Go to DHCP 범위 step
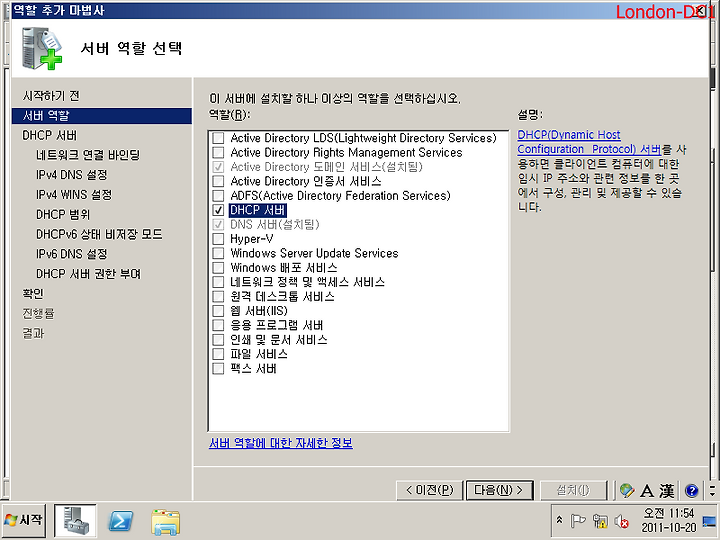The width and height of the screenshot is (720, 540). tap(63, 214)
